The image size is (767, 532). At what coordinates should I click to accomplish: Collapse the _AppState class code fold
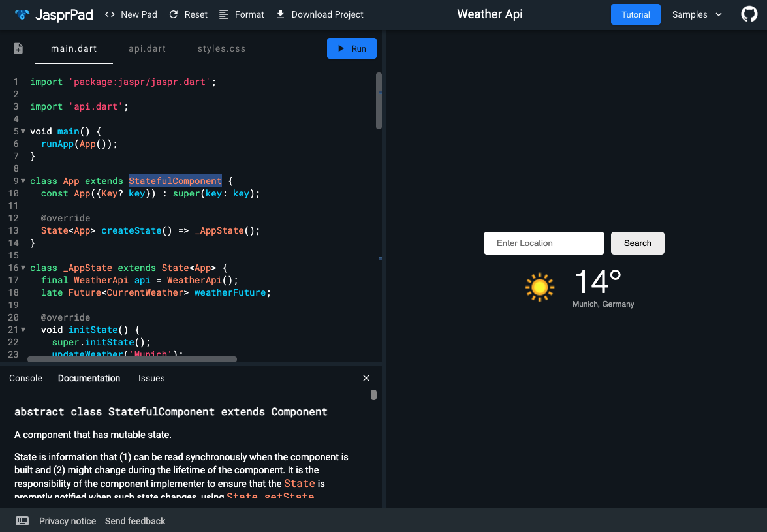click(22, 268)
